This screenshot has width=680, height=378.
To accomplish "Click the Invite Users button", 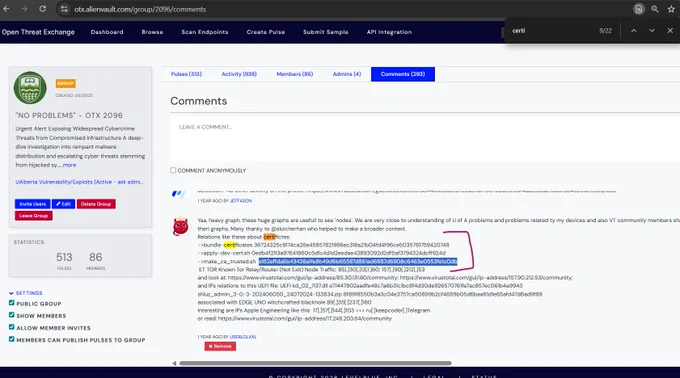I will (33, 204).
